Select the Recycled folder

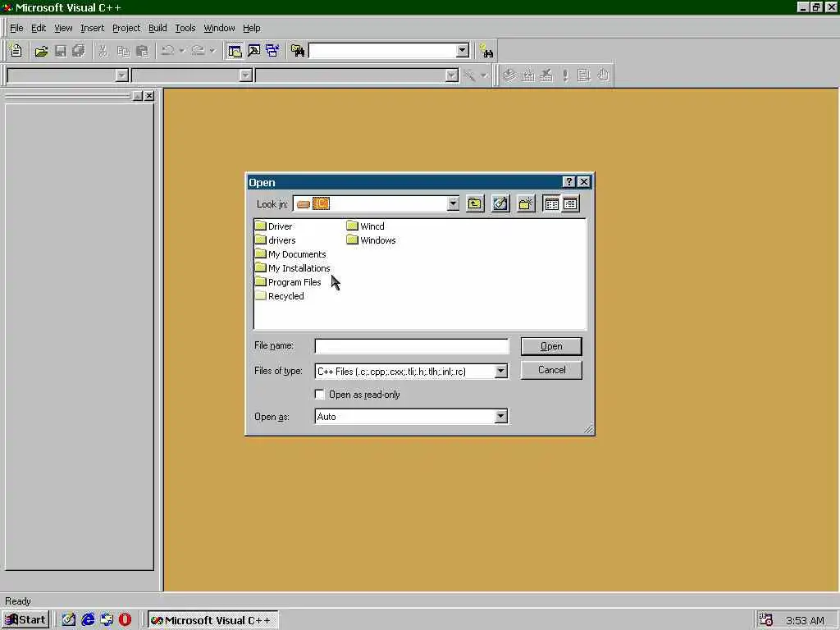tap(280, 295)
